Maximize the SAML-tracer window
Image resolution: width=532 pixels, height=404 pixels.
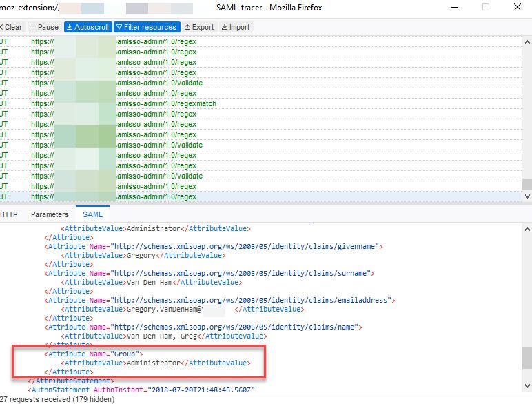point(486,7)
